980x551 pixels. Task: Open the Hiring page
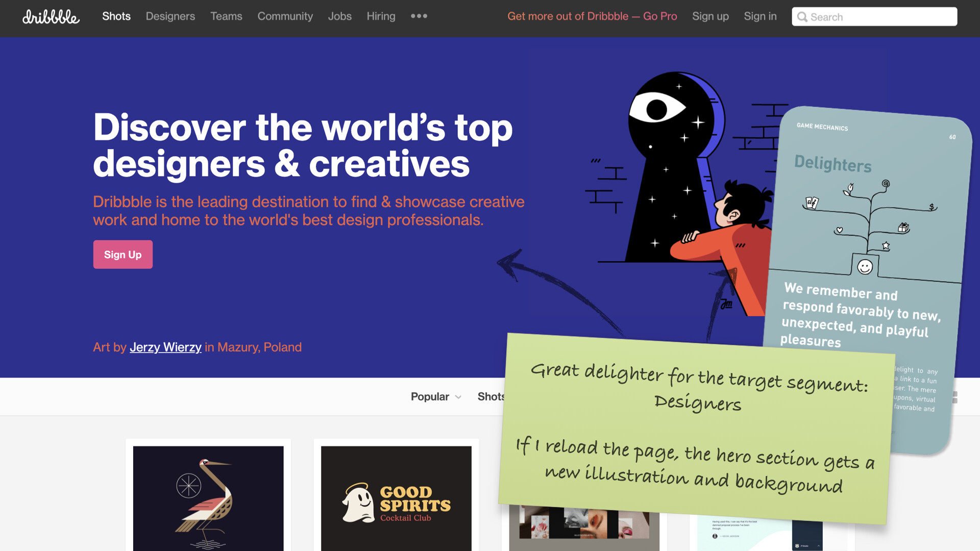coord(381,16)
